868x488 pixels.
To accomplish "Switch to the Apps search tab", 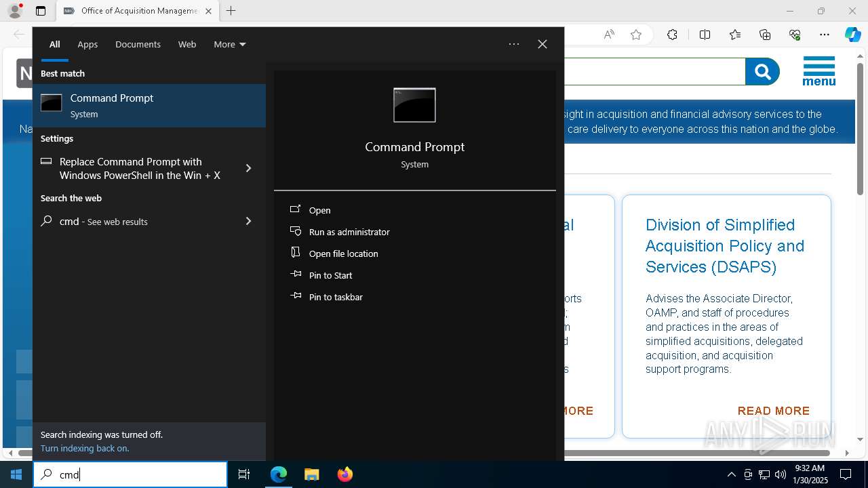I will pyautogui.click(x=87, y=44).
